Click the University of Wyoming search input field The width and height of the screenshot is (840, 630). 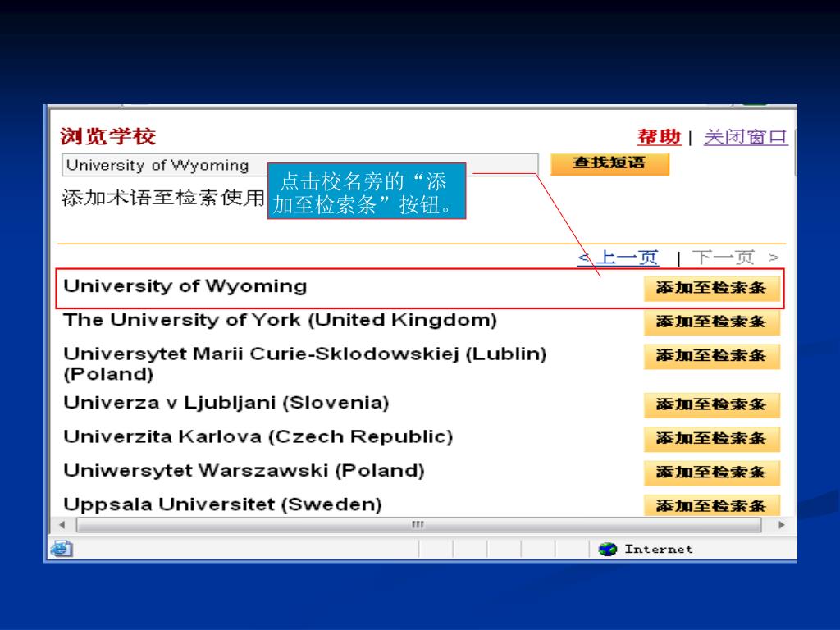pos(300,165)
